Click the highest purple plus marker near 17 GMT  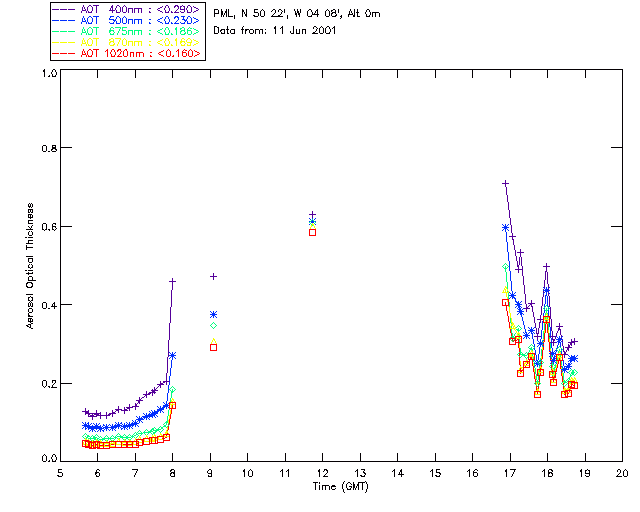coord(506,183)
